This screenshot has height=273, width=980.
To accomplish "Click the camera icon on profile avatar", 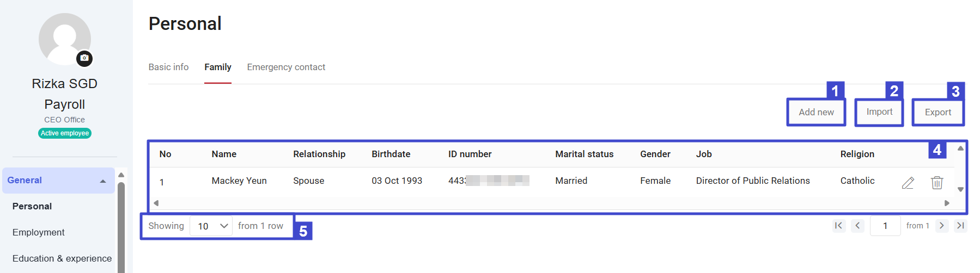I will click(x=84, y=58).
